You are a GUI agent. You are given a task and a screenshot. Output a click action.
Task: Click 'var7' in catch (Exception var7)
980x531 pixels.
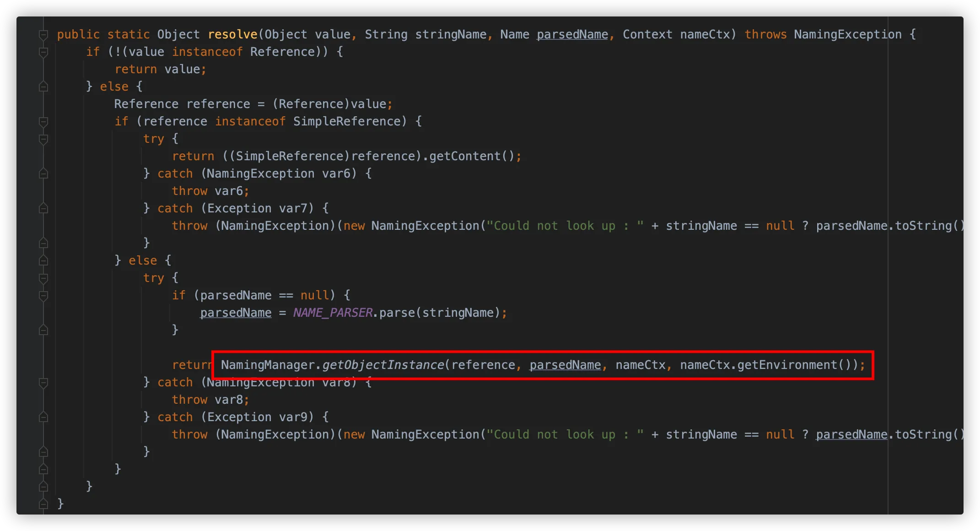293,208
